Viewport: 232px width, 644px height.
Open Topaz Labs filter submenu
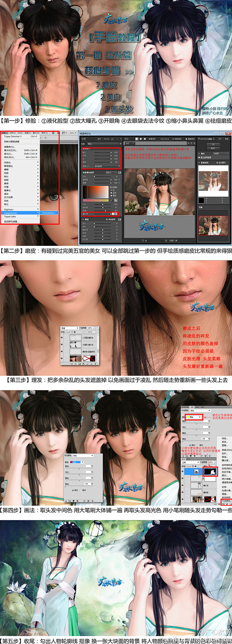tap(20, 216)
